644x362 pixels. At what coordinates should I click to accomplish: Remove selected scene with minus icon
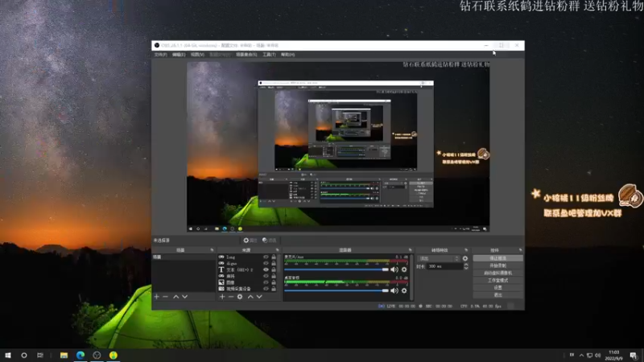[165, 297]
